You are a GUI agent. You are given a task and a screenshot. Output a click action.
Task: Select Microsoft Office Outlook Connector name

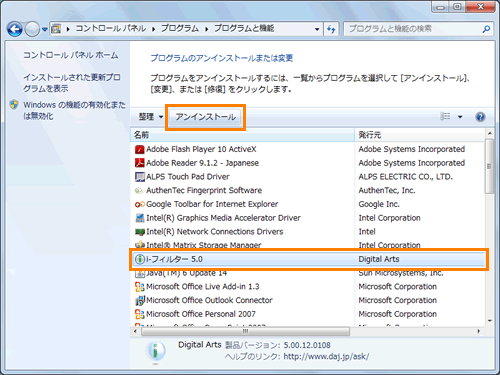tap(209, 300)
